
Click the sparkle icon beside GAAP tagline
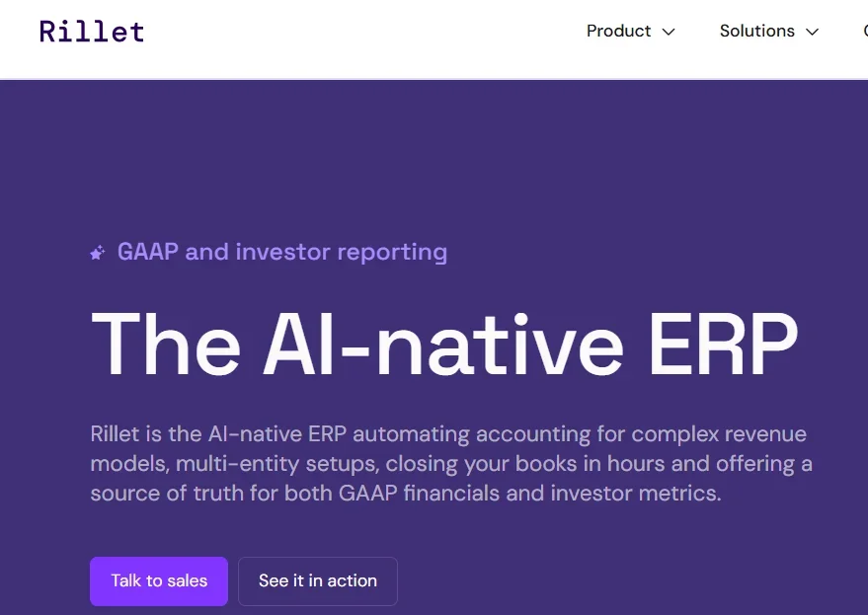tap(97, 254)
